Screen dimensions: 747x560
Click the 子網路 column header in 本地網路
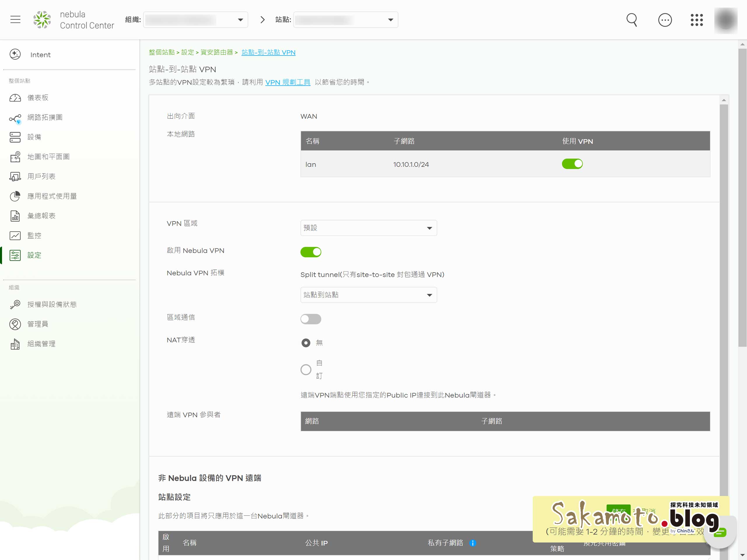(404, 141)
